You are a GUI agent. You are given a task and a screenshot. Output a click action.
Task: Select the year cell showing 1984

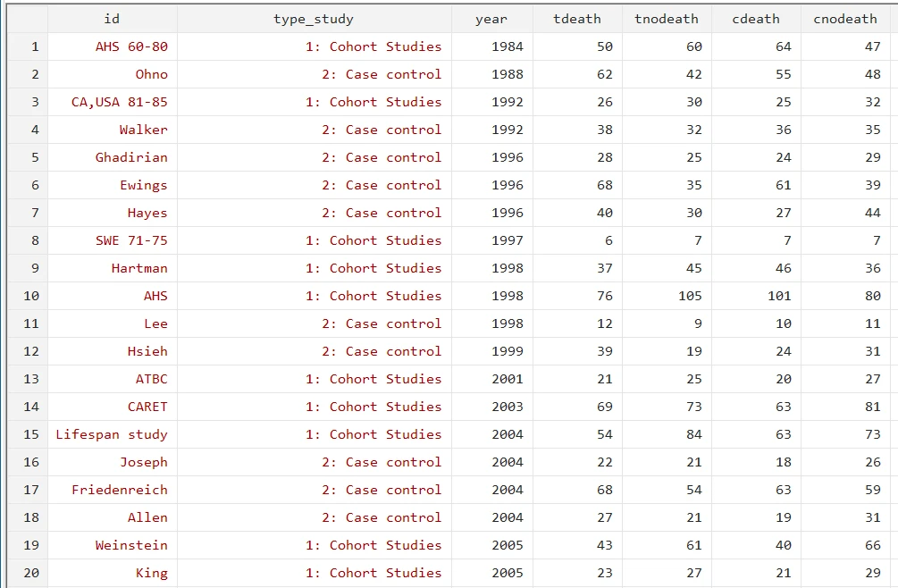point(508,46)
